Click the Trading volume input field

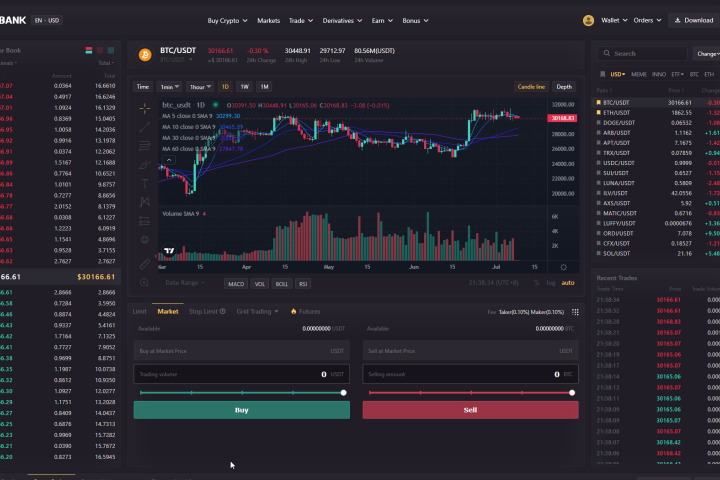(x=242, y=374)
